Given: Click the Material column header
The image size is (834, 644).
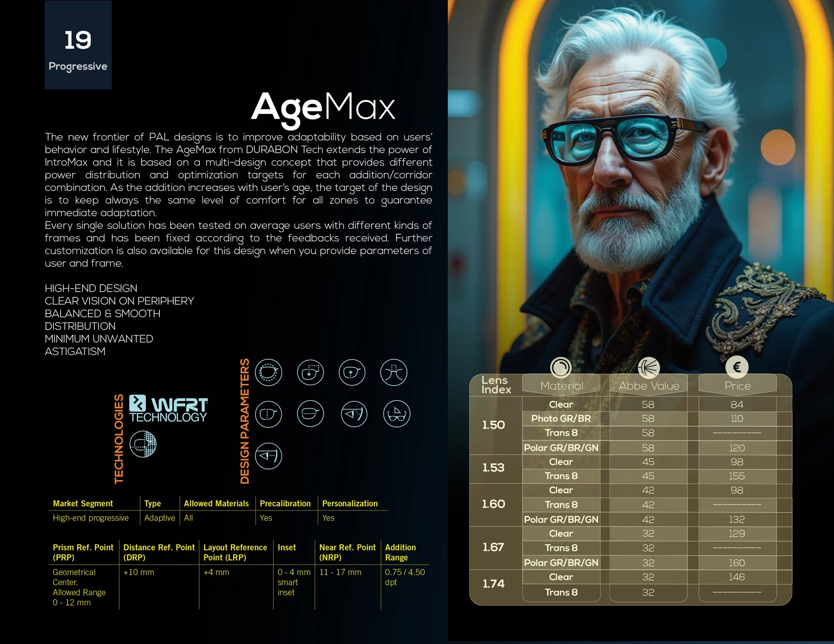Looking at the screenshot, I should (x=562, y=386).
